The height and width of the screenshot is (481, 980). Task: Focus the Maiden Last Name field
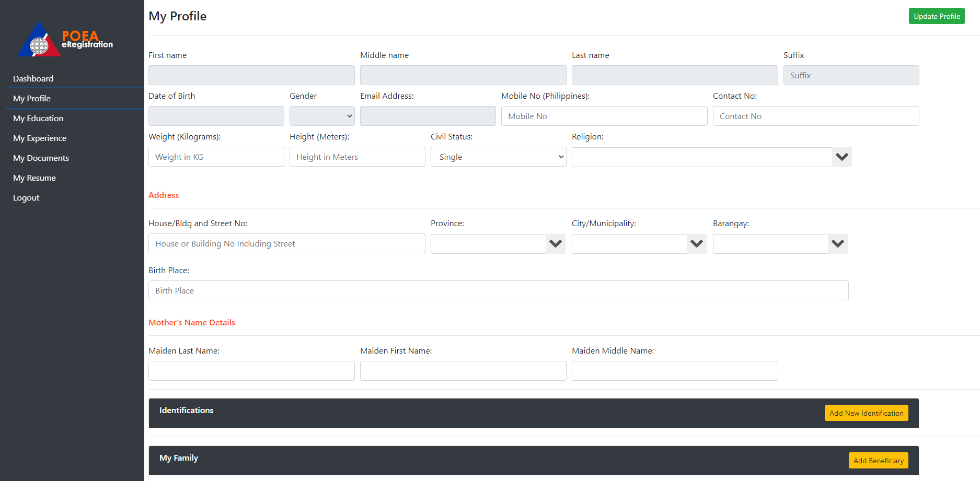(x=251, y=371)
